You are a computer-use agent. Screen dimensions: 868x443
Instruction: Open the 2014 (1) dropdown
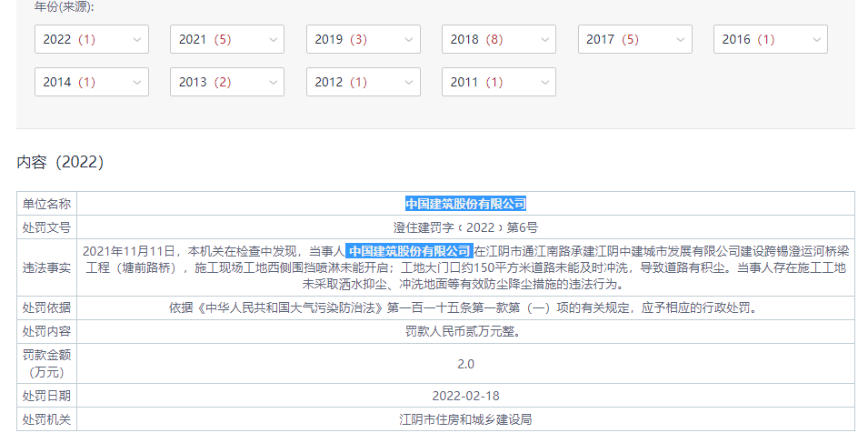(x=91, y=82)
